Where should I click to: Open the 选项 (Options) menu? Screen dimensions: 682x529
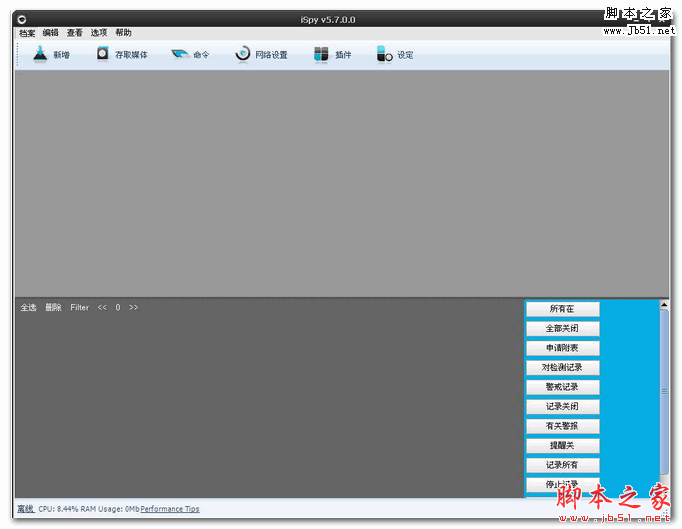[x=99, y=33]
